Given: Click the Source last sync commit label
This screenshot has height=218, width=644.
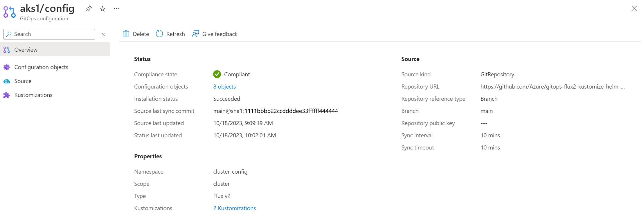Looking at the screenshot, I should pyautogui.click(x=164, y=111).
